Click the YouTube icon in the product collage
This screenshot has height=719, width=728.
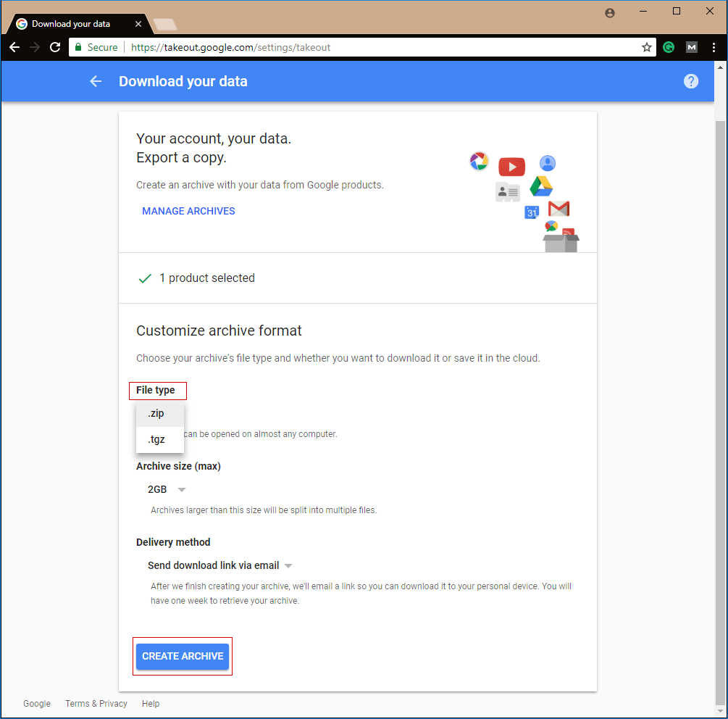(x=511, y=166)
